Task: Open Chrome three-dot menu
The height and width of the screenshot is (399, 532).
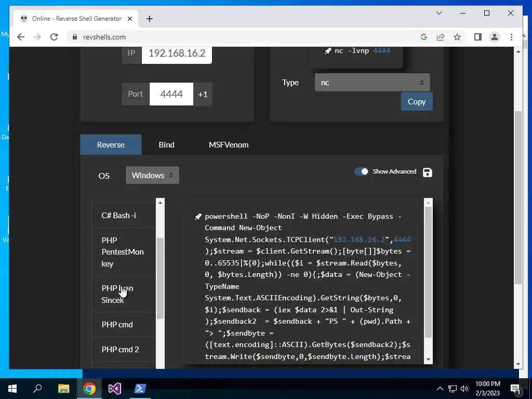Action: pos(511,37)
